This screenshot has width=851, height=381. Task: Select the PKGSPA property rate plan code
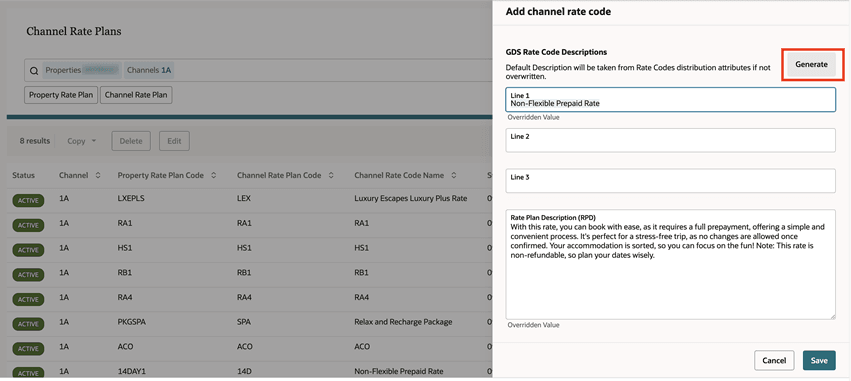pos(132,322)
